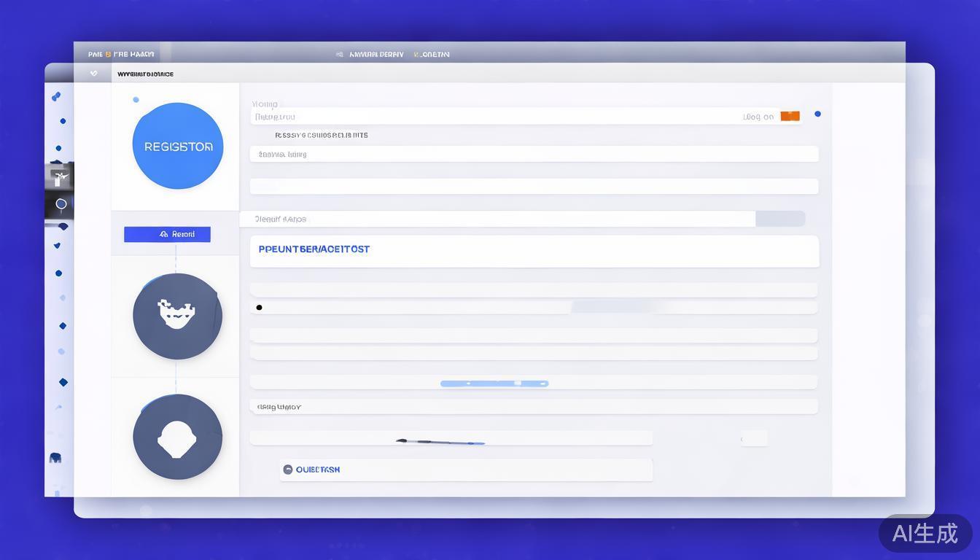Viewport: 980px width, 560px height.
Task: Open the PAE FRE HAACII tab
Action: [121, 54]
